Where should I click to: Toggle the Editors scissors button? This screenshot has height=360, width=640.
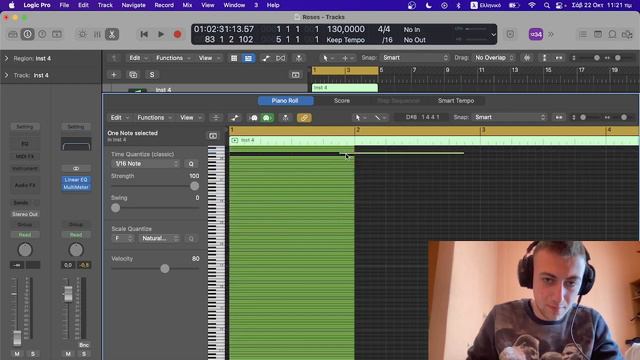click(x=111, y=34)
